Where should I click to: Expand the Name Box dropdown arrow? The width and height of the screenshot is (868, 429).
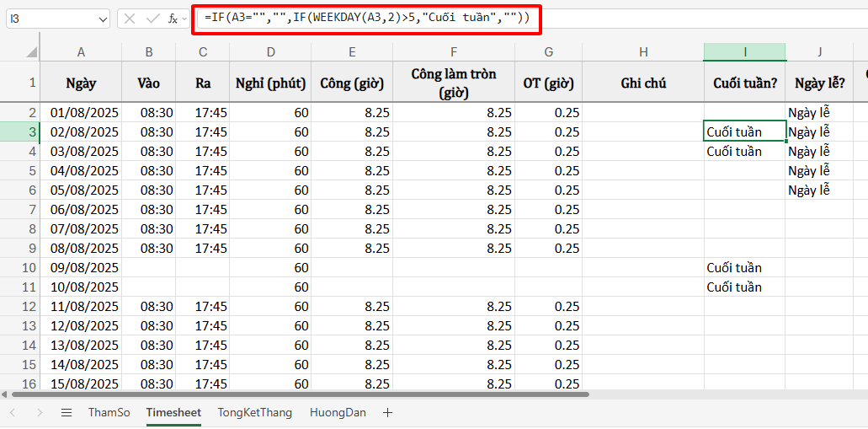tap(103, 18)
